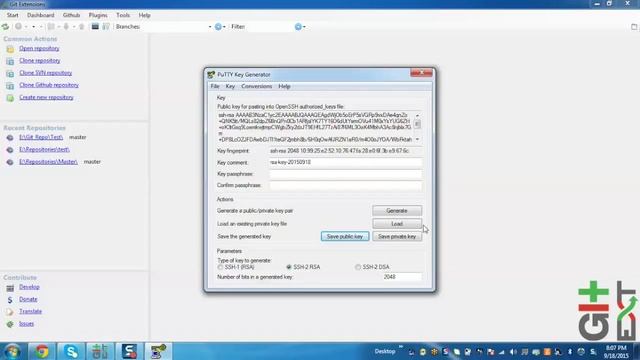This screenshot has width=640, height=360.
Task: Open recent repository E:\Repositories\Master\
Action: (x=49, y=162)
